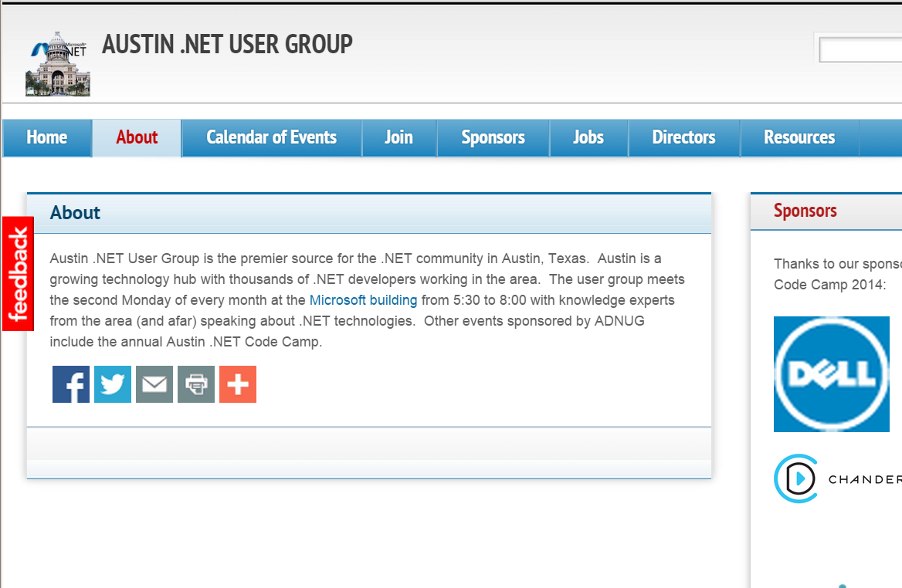Viewport: 902px width, 588px height.
Task: Open the Resources menu item
Action: (799, 137)
